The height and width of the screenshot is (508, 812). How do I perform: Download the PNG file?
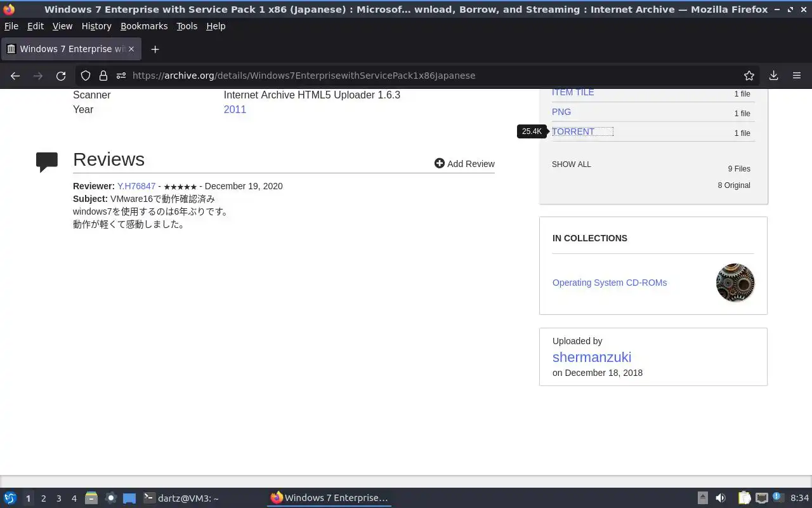561,112
